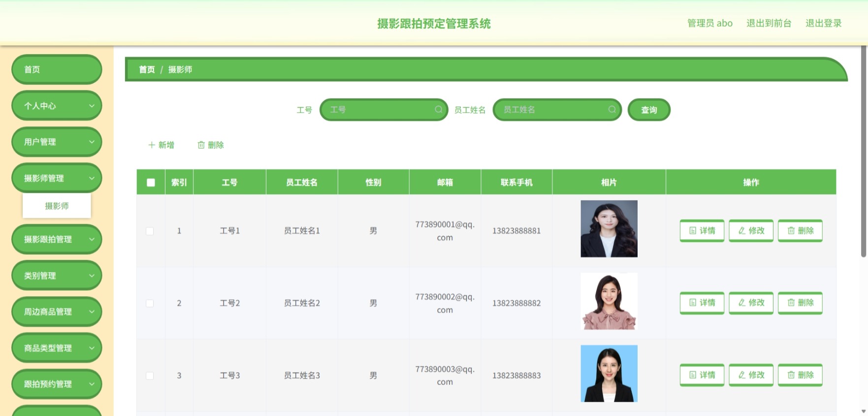Click toolbar 删除 batch delete button
Screen dimensions: 868x416
(x=211, y=145)
